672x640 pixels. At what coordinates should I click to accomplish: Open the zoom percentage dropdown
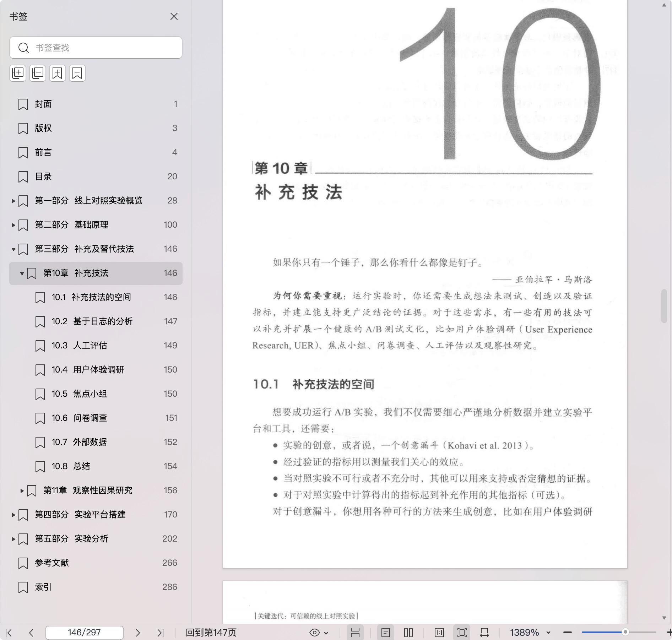click(548, 633)
